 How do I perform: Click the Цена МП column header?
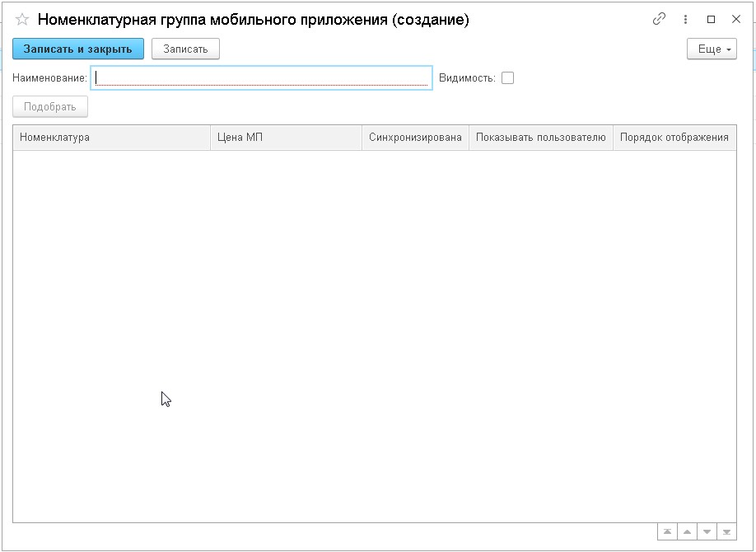point(286,138)
